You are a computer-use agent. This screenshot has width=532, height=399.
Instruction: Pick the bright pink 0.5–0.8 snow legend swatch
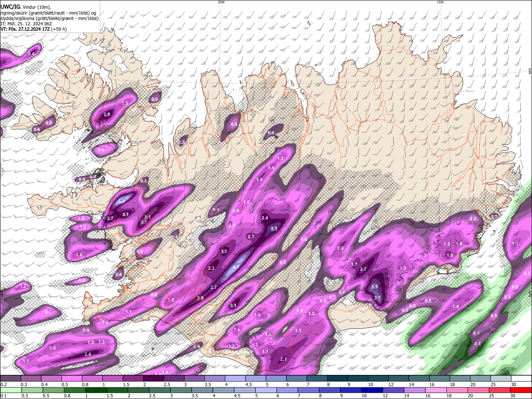[71, 378]
